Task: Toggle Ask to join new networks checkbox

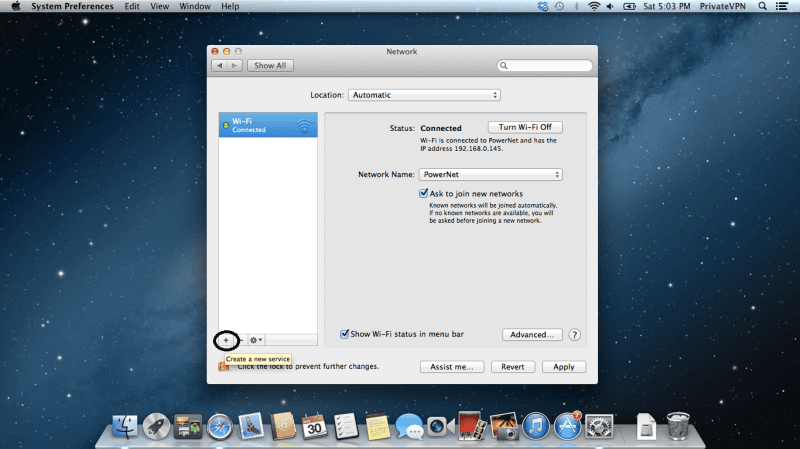Action: [x=424, y=194]
